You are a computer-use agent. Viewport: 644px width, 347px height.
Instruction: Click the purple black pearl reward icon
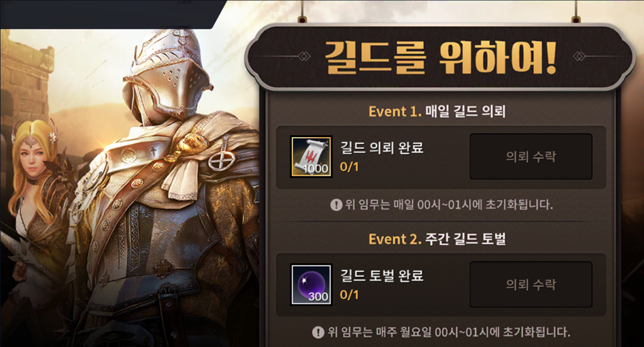pos(311,284)
